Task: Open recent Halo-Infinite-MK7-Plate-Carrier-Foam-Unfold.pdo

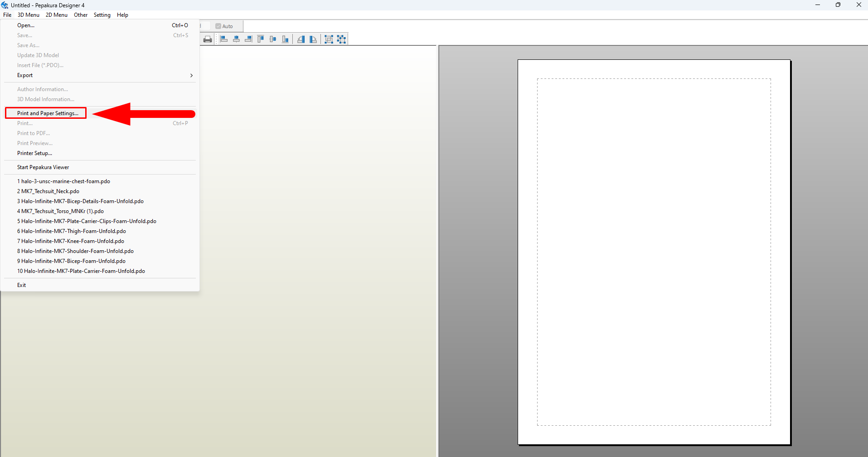Action: pyautogui.click(x=100, y=271)
